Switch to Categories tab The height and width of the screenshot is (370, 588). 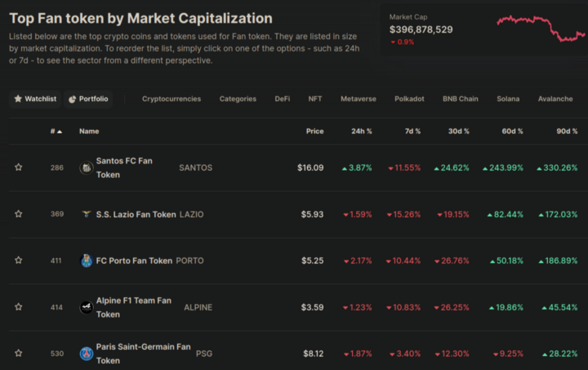pos(238,99)
